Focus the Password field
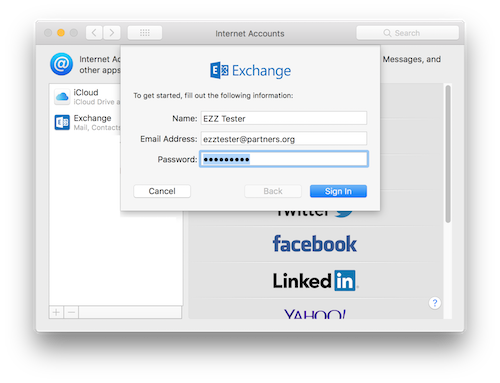This screenshot has width=500, height=383. 284,159
